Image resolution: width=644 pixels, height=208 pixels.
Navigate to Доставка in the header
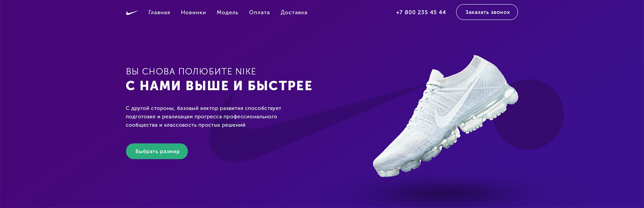294,12
